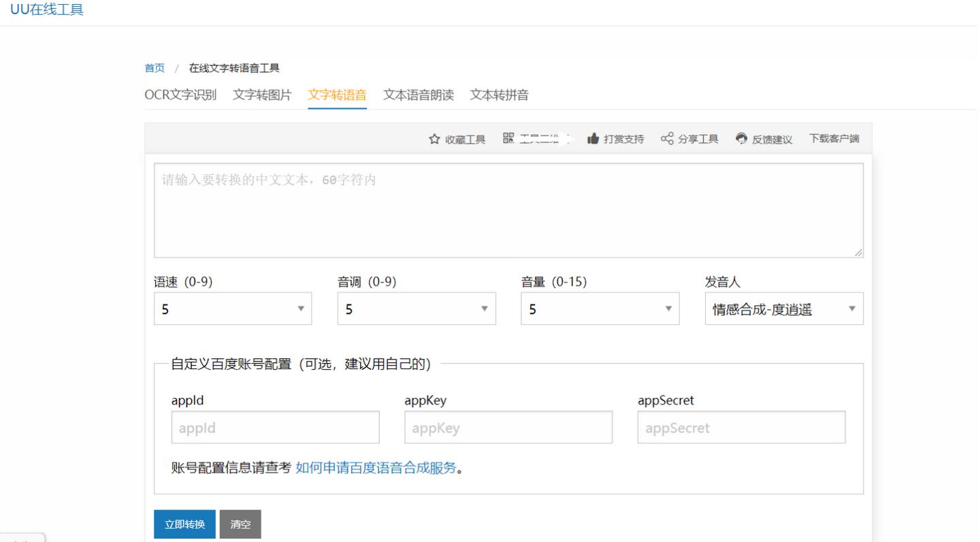
Task: Open the tool QR code icon
Action: coord(507,138)
